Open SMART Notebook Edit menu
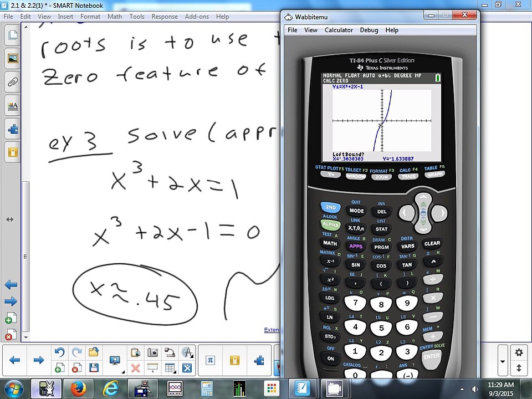532x399 pixels. coord(25,17)
